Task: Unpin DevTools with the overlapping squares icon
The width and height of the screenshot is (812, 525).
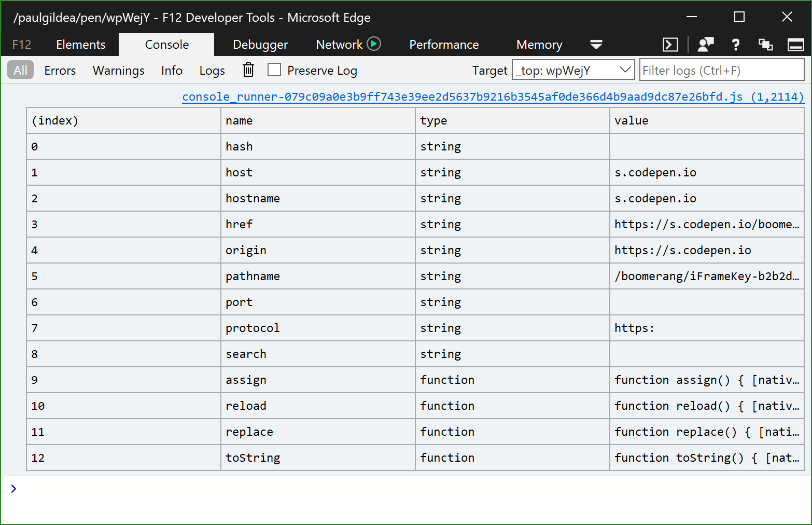Action: point(766,45)
